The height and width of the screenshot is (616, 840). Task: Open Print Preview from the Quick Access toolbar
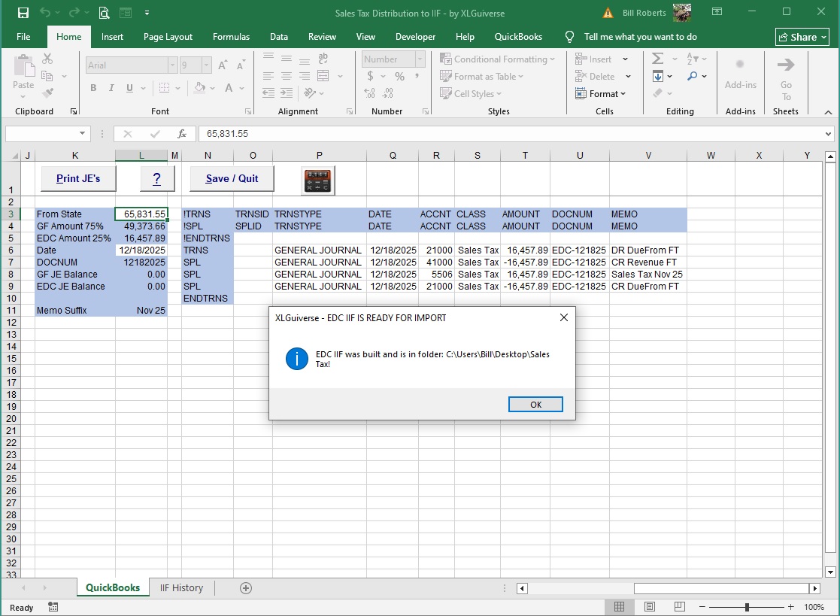tap(104, 13)
